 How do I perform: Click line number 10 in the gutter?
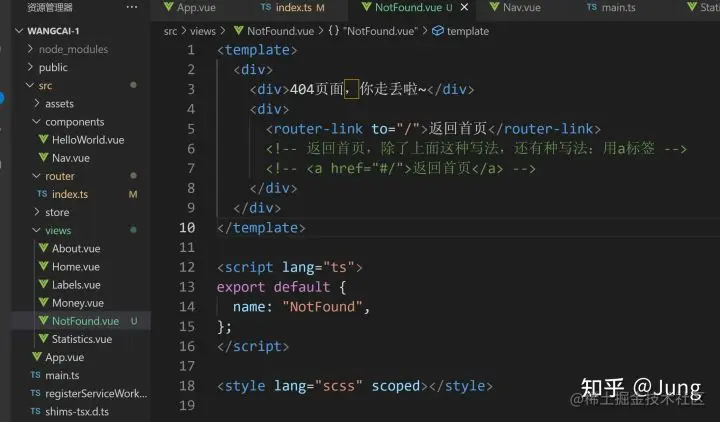coord(187,228)
